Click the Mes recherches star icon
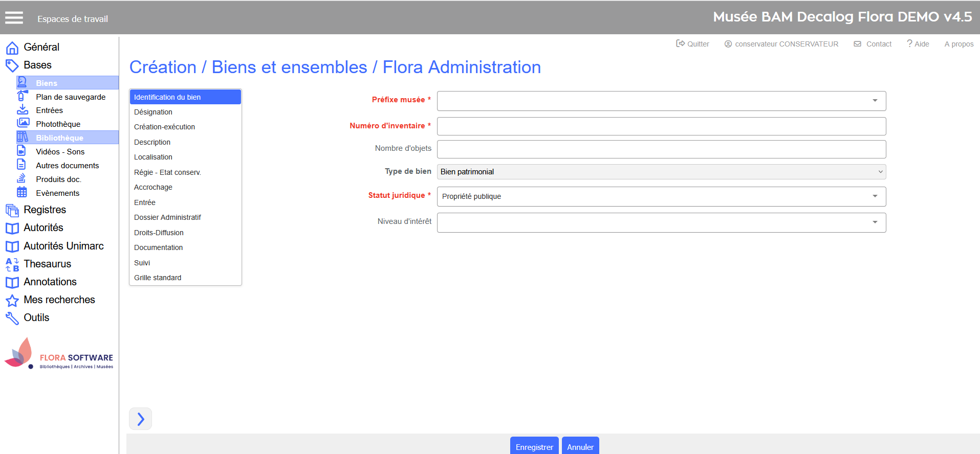Viewport: 980px width, 454px height. [12, 301]
